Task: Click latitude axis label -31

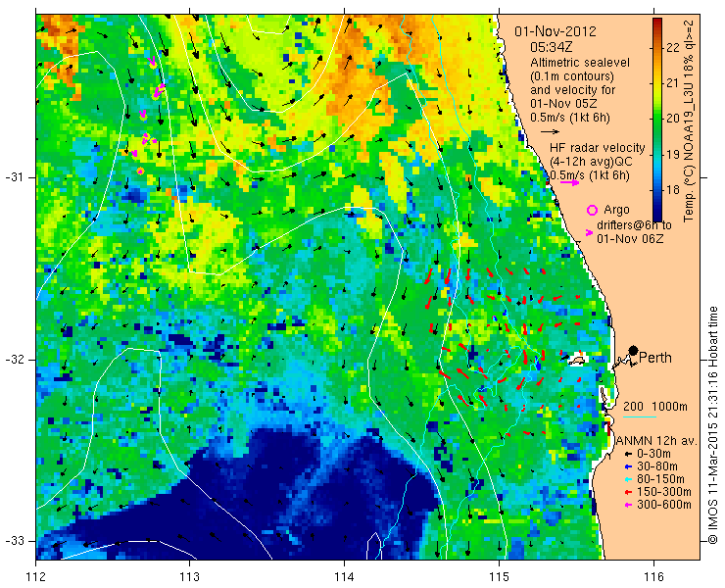Action: 14,177
